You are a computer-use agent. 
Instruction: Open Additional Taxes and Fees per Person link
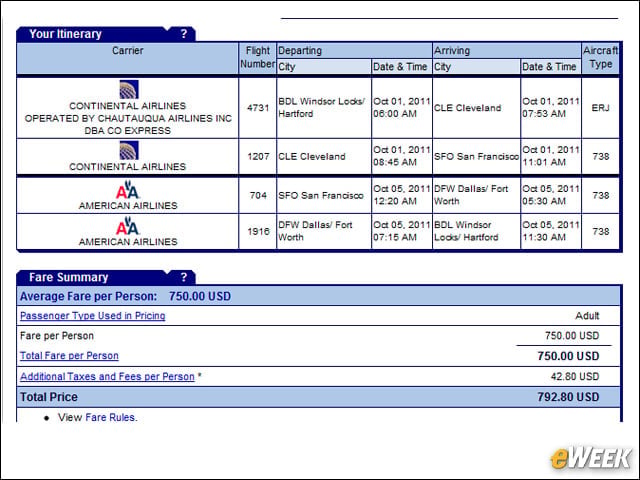pos(107,376)
